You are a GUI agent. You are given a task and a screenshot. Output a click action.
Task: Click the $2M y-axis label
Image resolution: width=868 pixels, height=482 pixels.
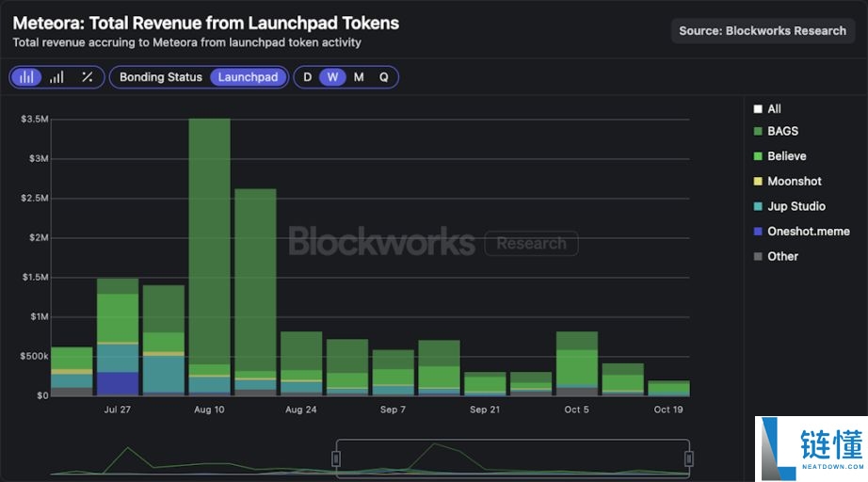[x=39, y=237]
